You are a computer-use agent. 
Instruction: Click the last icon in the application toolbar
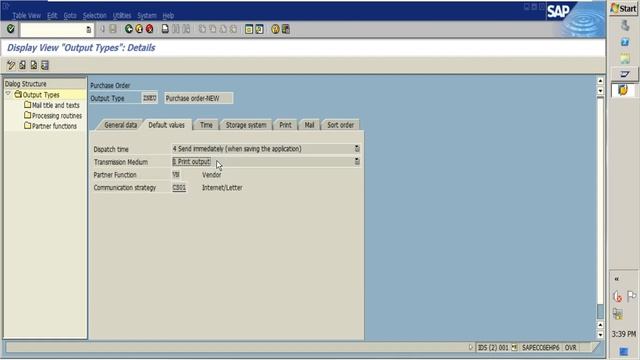pos(45,65)
